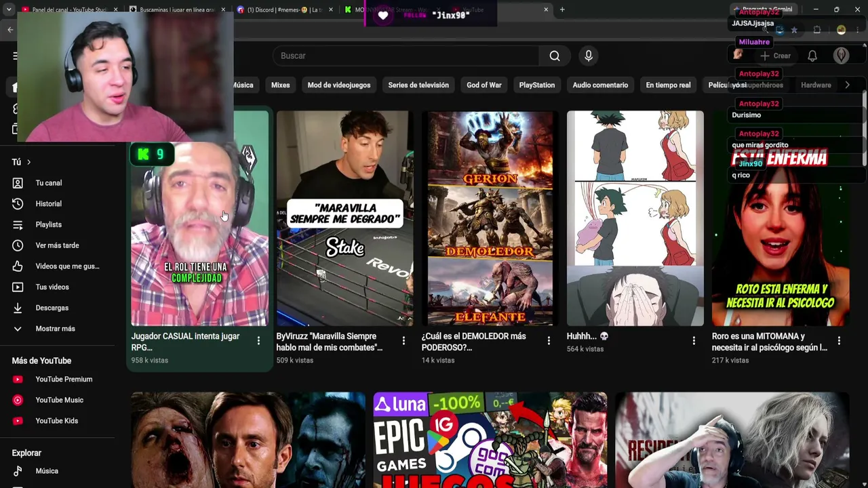Screen dimensions: 868x488
Task: Open the Música note icon under Explorar
Action: click(x=18, y=471)
